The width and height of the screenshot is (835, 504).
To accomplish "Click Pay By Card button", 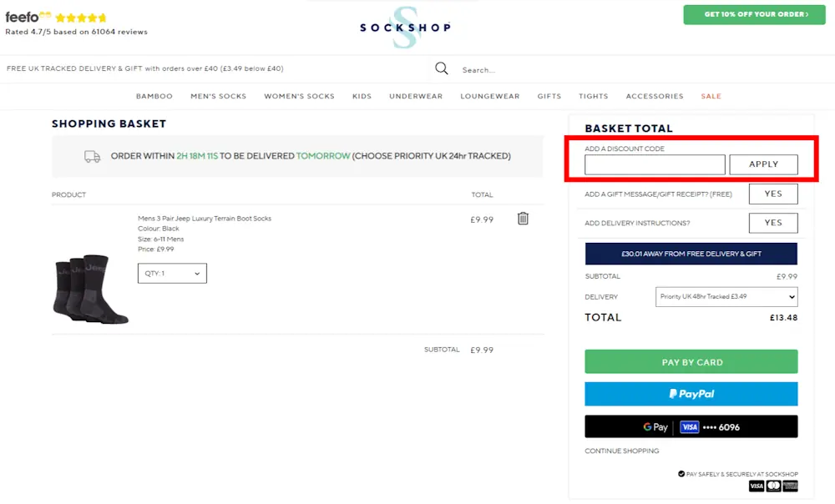I will coord(691,362).
